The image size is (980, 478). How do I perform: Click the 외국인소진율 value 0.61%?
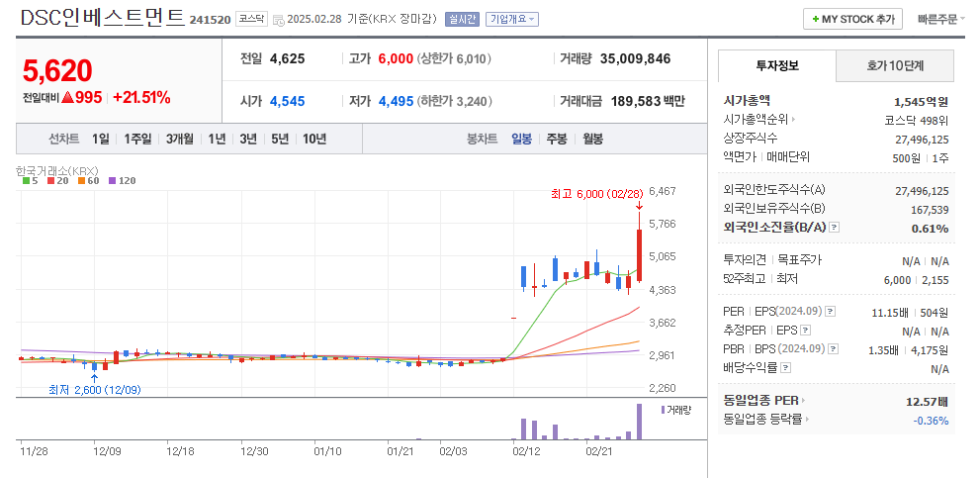(930, 229)
